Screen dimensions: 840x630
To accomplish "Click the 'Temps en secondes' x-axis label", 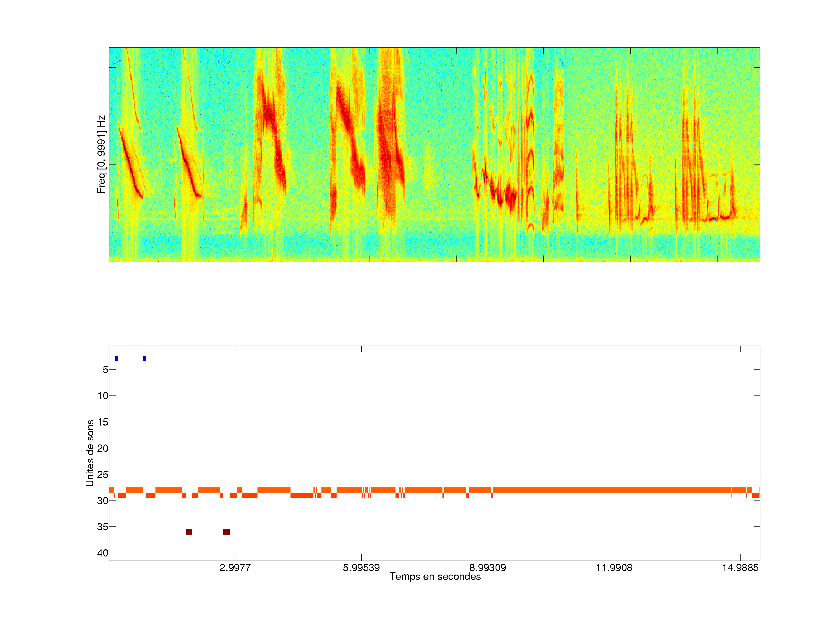I will click(x=435, y=576).
